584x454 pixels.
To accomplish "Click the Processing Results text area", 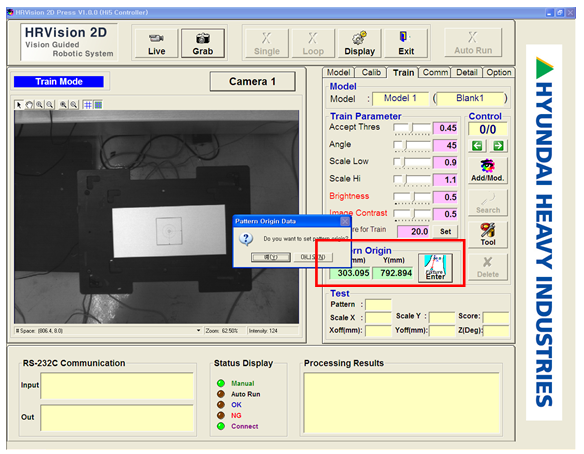I will (x=402, y=403).
